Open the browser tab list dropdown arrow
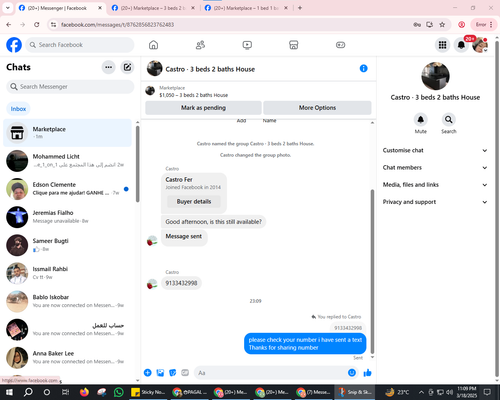500x400 pixels. click(7, 8)
